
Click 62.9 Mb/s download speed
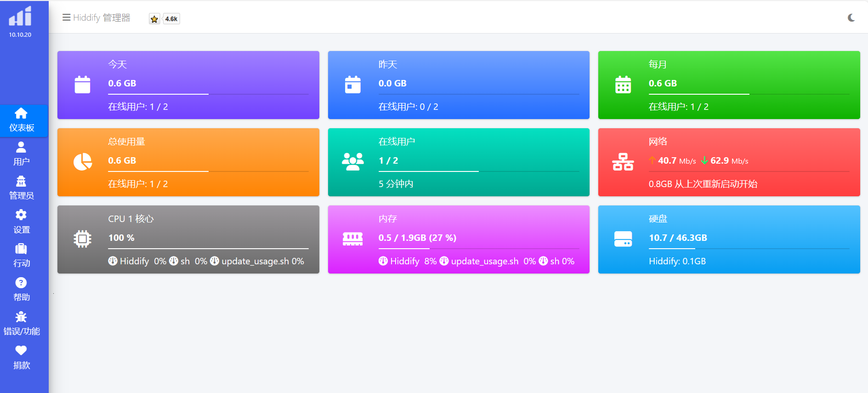pyautogui.click(x=730, y=160)
